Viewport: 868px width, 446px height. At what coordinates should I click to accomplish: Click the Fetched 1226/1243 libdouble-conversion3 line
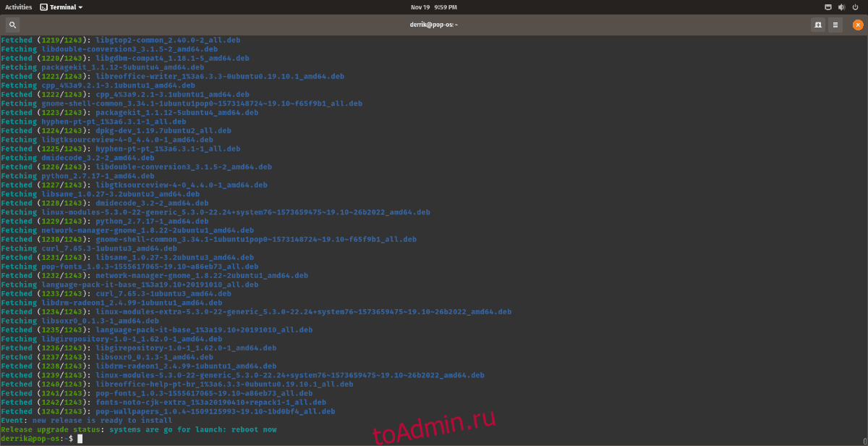[136, 167]
